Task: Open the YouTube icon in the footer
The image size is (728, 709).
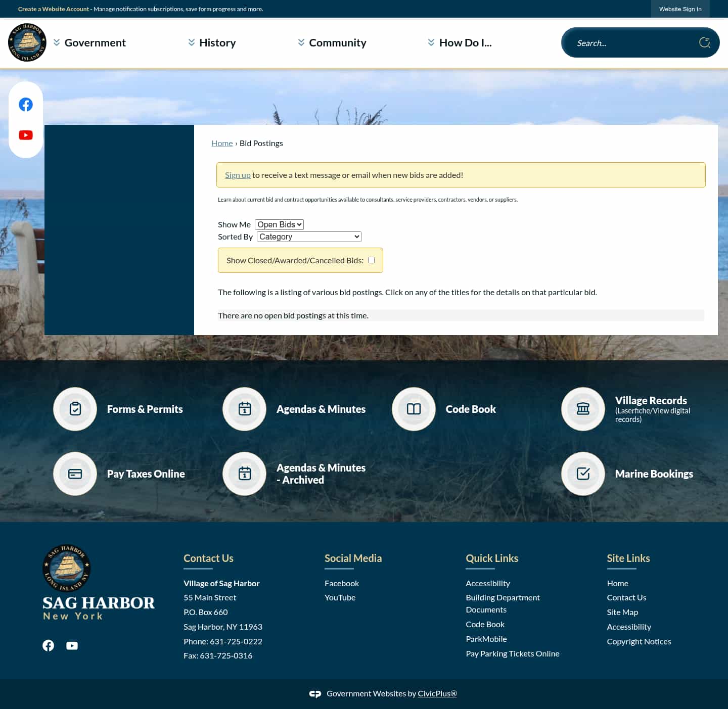Action: coord(72,645)
